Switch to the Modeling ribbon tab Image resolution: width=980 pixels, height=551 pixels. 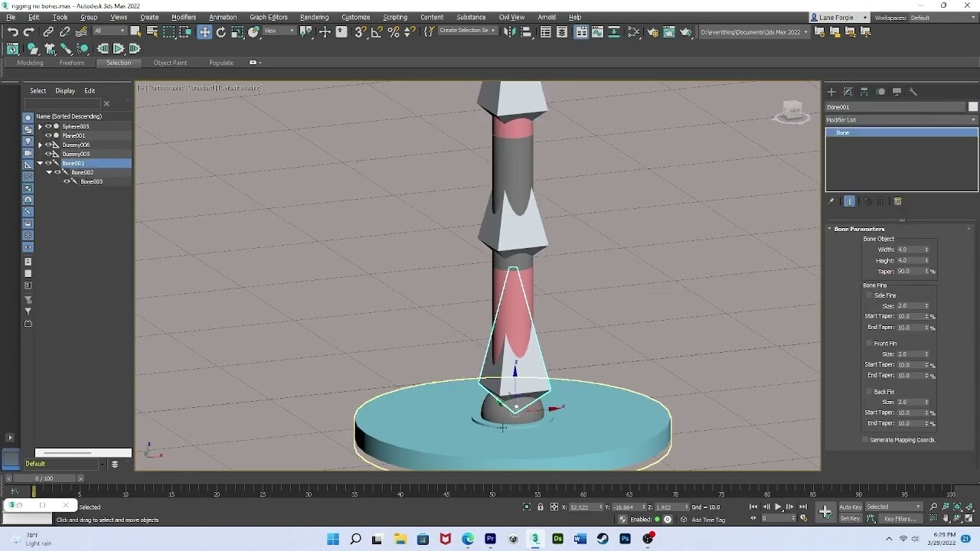click(x=29, y=63)
